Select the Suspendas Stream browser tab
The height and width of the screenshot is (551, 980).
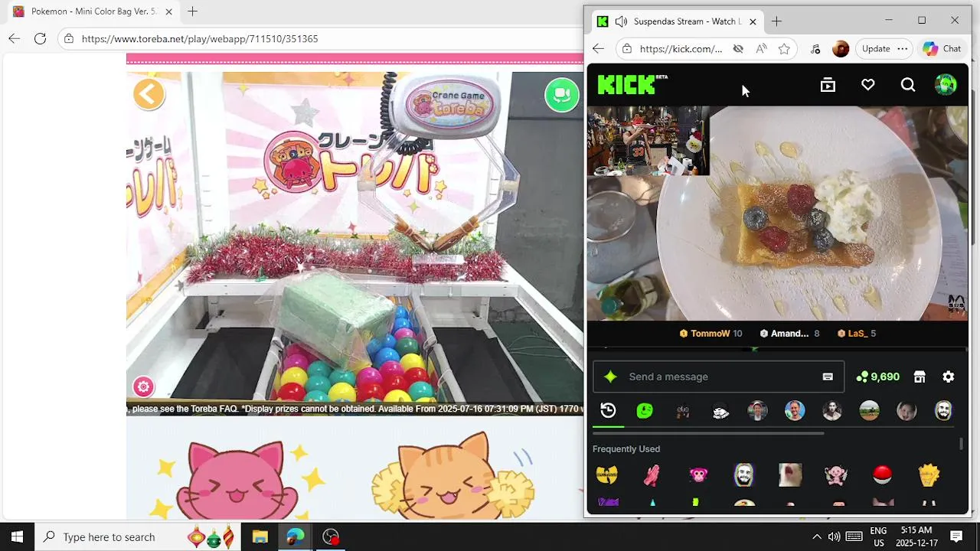point(678,21)
